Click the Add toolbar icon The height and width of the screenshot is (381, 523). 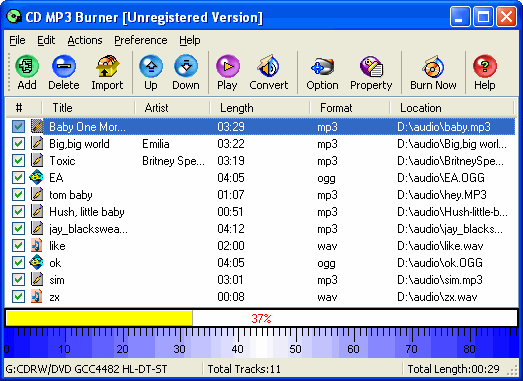point(27,66)
